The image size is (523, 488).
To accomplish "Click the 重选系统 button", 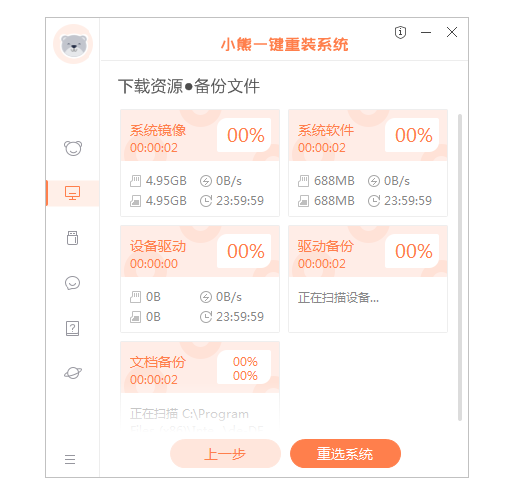I will pos(345,454).
